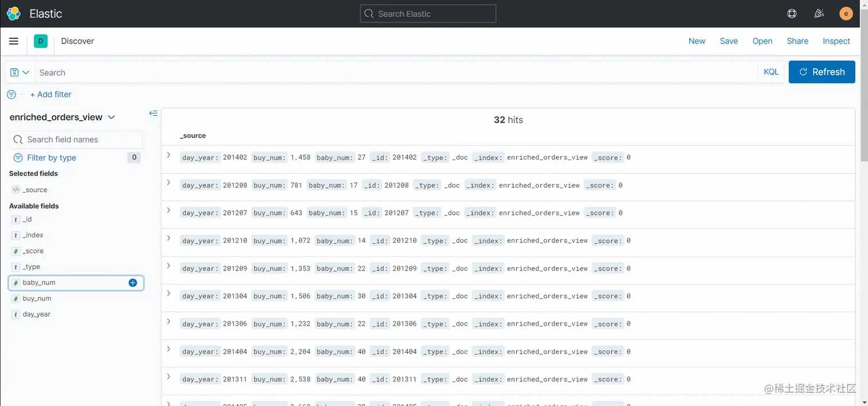Click the buy_num value 1,458

[300, 157]
